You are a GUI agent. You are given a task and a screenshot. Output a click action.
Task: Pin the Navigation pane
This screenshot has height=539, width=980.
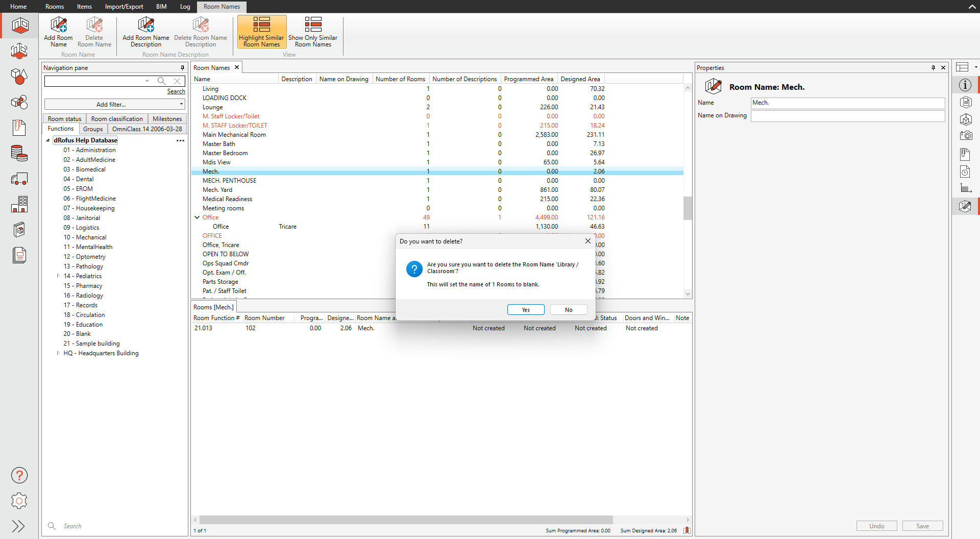pyautogui.click(x=182, y=68)
